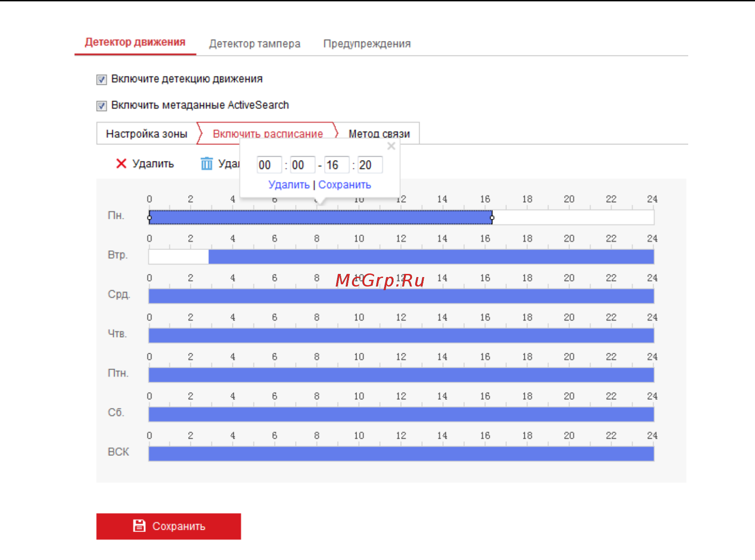
Task: Open the Настройка зоны step tab
Action: pos(147,134)
